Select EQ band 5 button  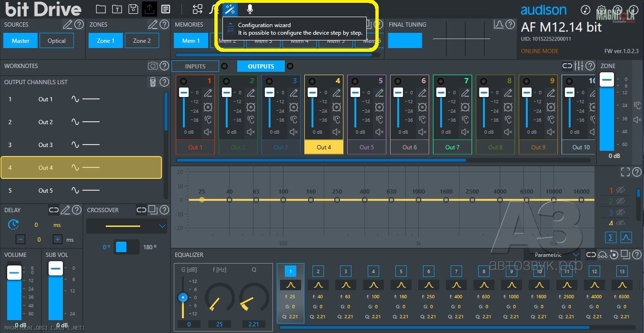pyautogui.click(x=401, y=271)
